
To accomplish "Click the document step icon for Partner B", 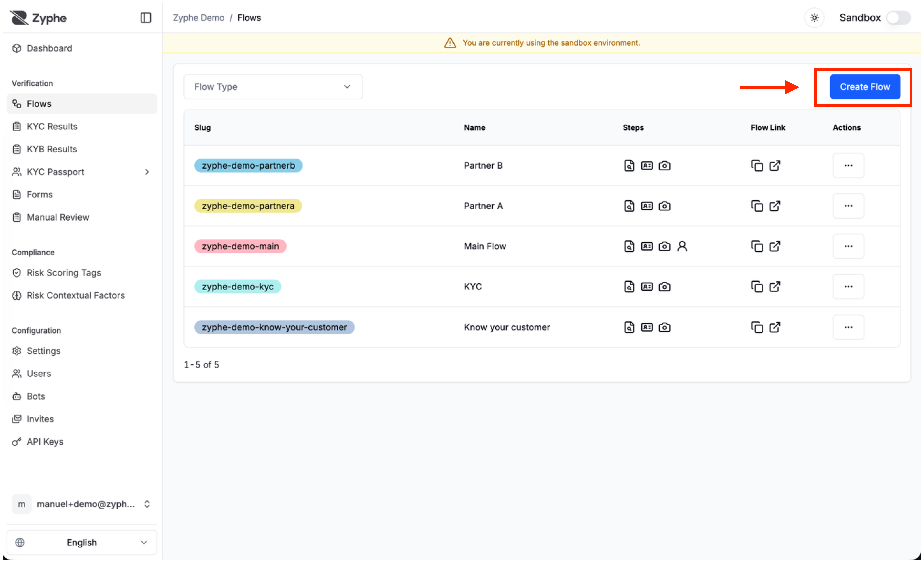I will tap(629, 165).
